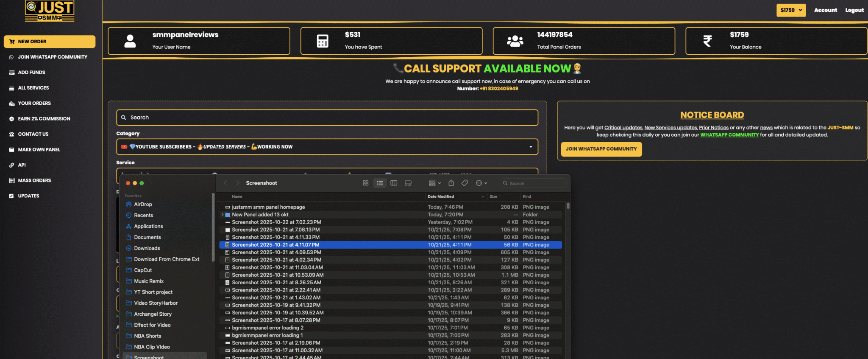The image size is (868, 359).
Task: Expand the YouTube Subscribers category dropdown
Action: 327,147
